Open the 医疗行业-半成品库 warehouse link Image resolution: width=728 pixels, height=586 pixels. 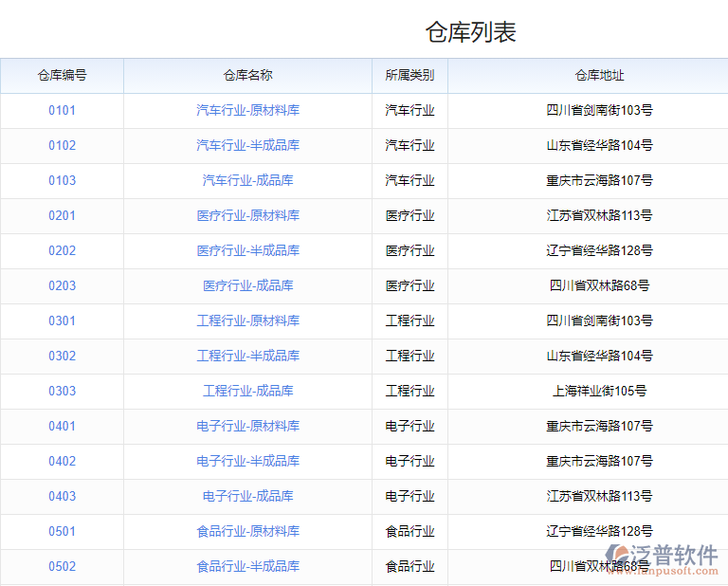tap(248, 250)
